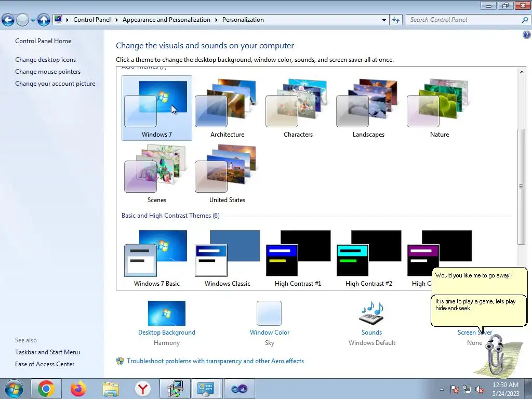Open Change desktop icons
Image resolution: width=532 pixels, height=399 pixels.
[x=46, y=60]
